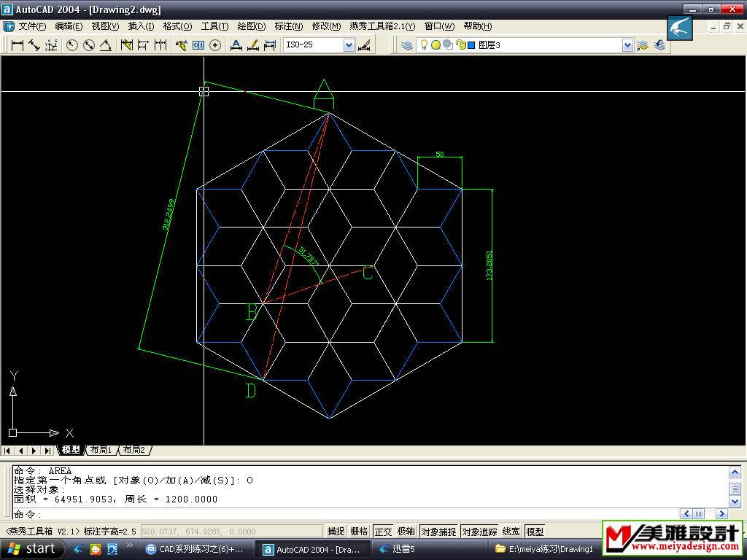Select the Baseline Dimension tool
The image size is (747, 560).
point(143,45)
